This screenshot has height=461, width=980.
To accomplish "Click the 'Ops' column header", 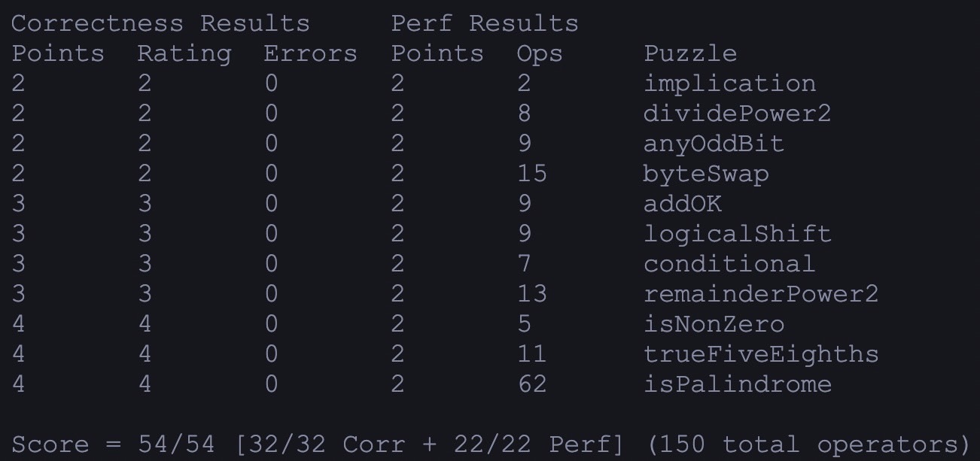I will tap(540, 53).
